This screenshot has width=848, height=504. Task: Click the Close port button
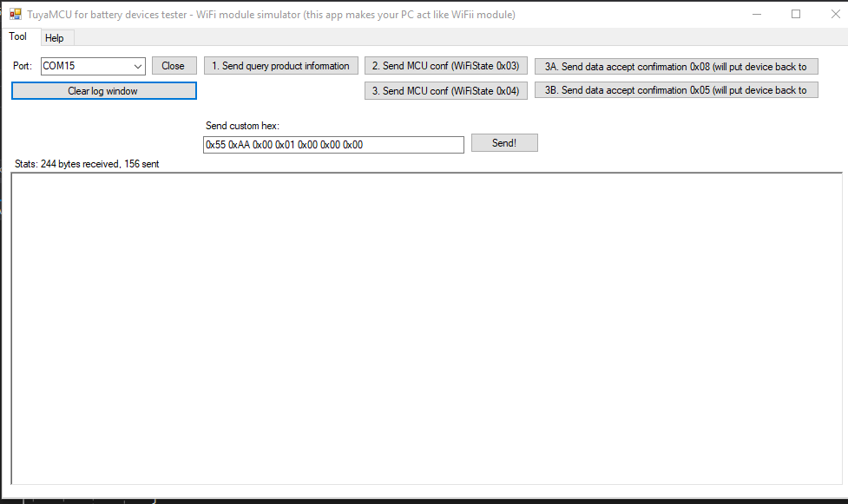[173, 65]
